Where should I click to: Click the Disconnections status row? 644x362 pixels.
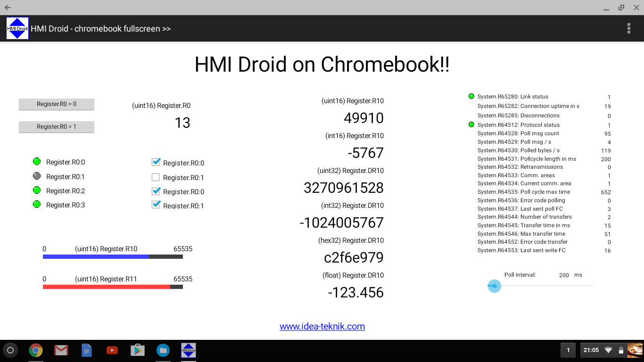point(544,115)
